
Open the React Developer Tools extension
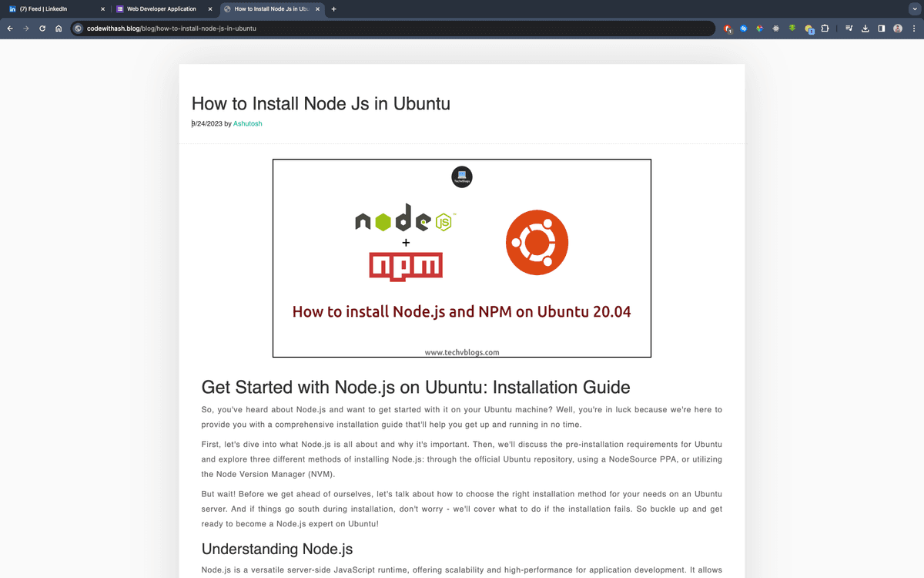(775, 29)
